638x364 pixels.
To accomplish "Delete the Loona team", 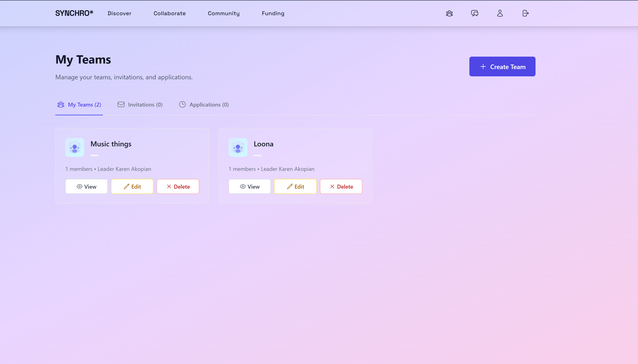I will 341,186.
